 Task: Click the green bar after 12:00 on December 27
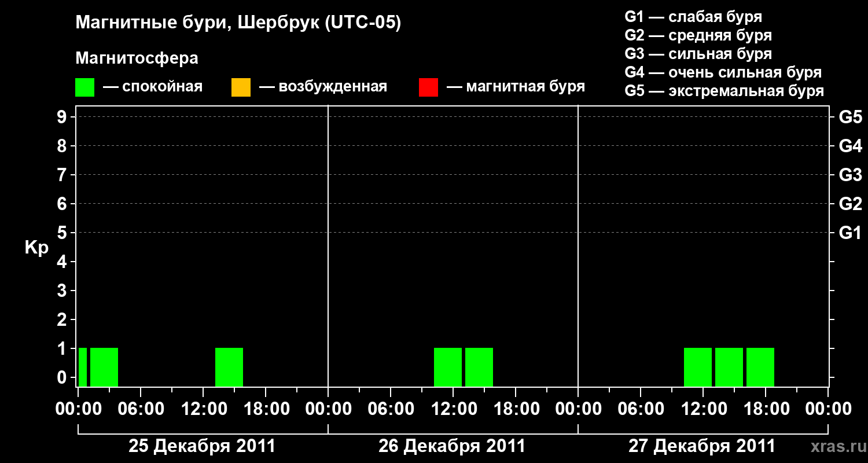point(729,367)
